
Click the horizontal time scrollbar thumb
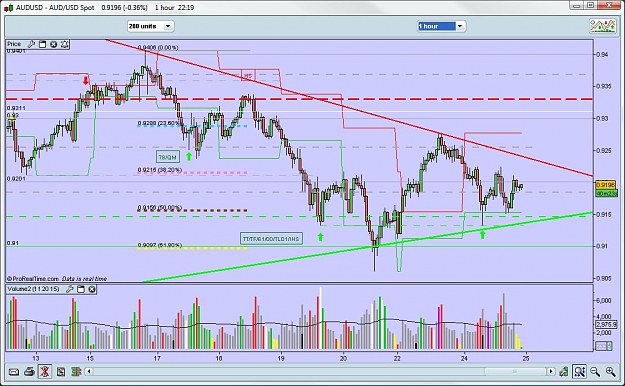pos(515,372)
